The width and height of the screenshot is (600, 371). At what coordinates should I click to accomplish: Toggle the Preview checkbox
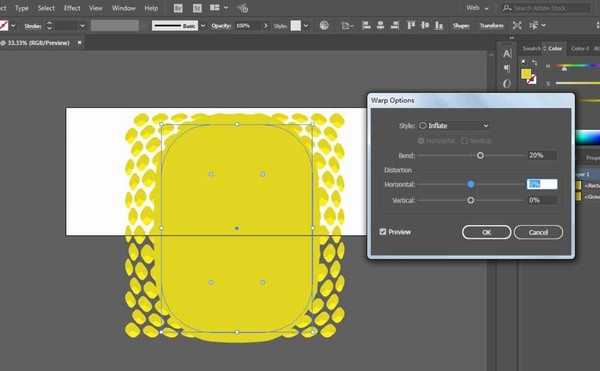(x=383, y=232)
